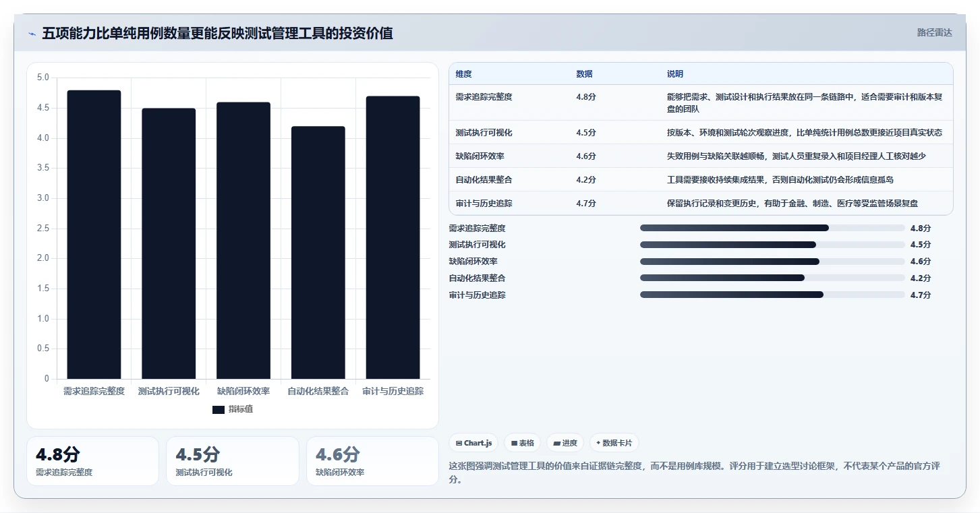Select 自动化结果整合 in the table's first column

coord(484,180)
